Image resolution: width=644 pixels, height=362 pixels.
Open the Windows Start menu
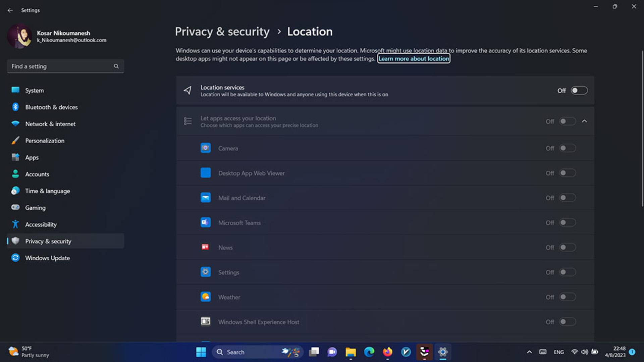[x=201, y=352]
